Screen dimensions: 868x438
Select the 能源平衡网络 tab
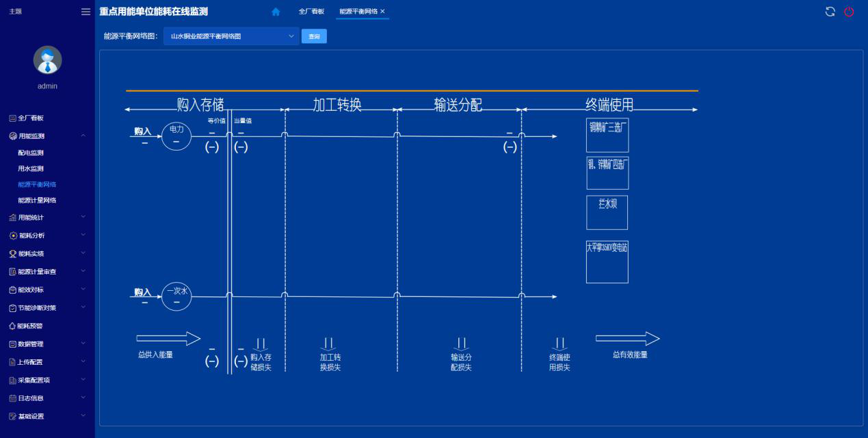tap(358, 12)
